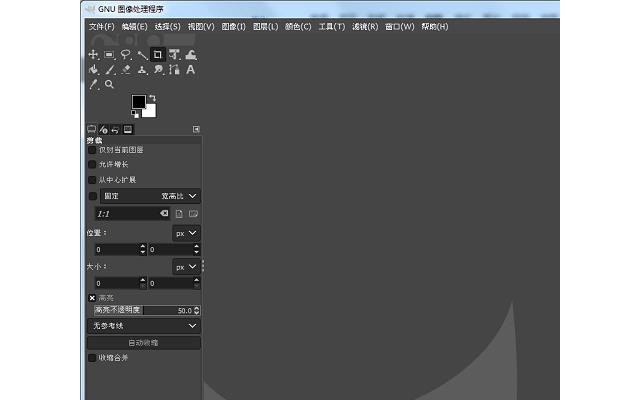640x400 pixels.
Task: Switch to the Device Status tab
Action: pyautogui.click(x=104, y=129)
